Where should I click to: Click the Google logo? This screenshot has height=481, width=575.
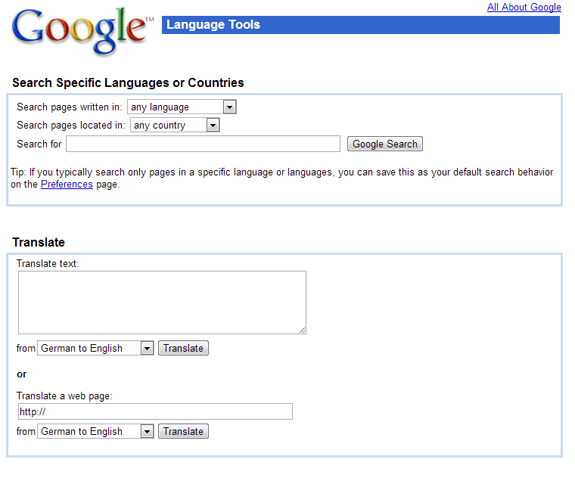[83, 31]
